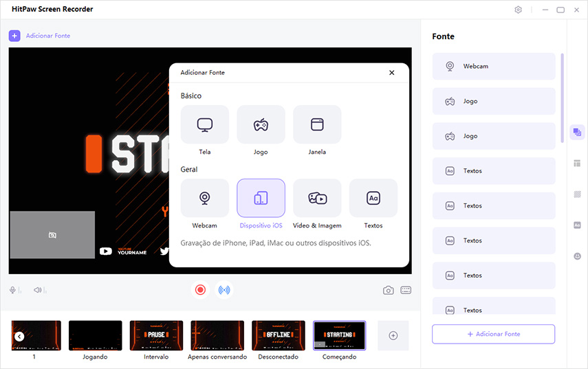Start recording with the red record button

click(x=200, y=290)
